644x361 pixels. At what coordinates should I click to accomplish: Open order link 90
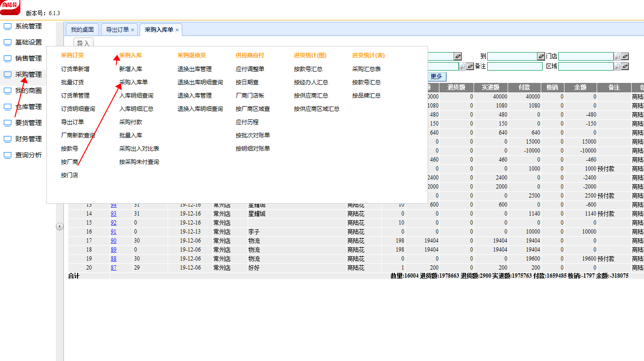(x=114, y=241)
